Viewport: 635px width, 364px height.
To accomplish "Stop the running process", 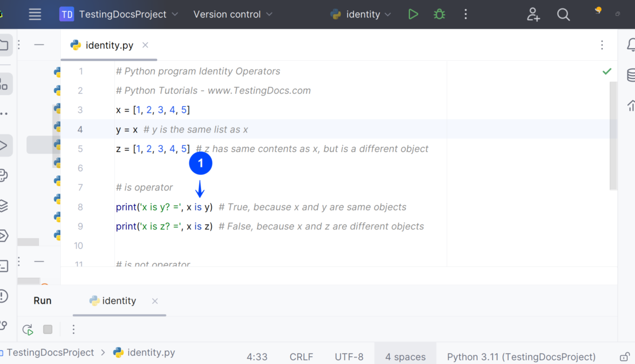I will point(48,330).
